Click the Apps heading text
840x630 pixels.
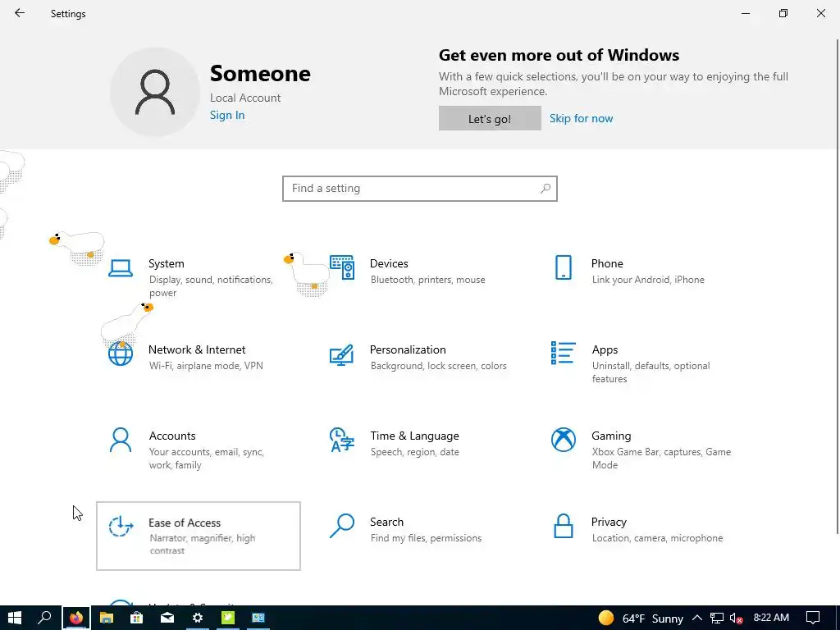(605, 349)
